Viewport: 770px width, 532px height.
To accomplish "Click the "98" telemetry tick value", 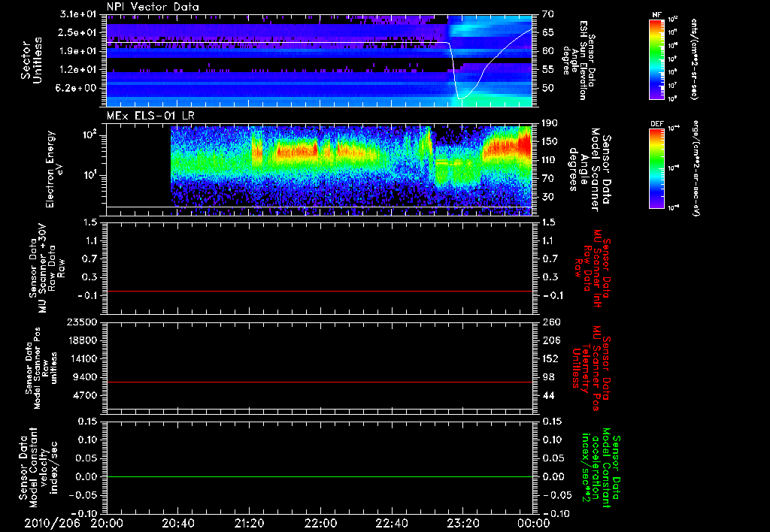I will (x=548, y=377).
